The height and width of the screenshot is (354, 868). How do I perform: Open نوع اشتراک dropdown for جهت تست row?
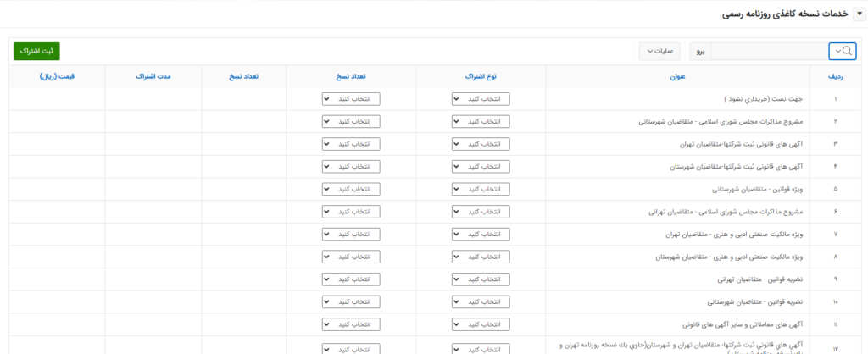coord(481,99)
